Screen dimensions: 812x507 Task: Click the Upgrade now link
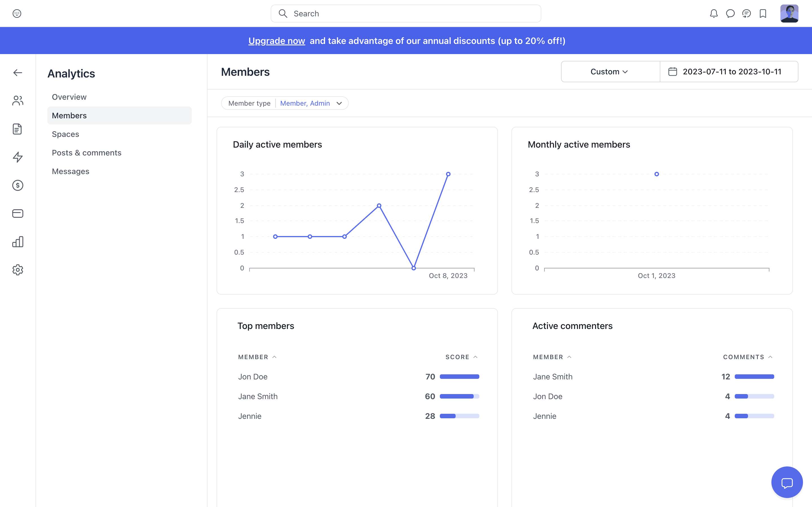click(277, 41)
